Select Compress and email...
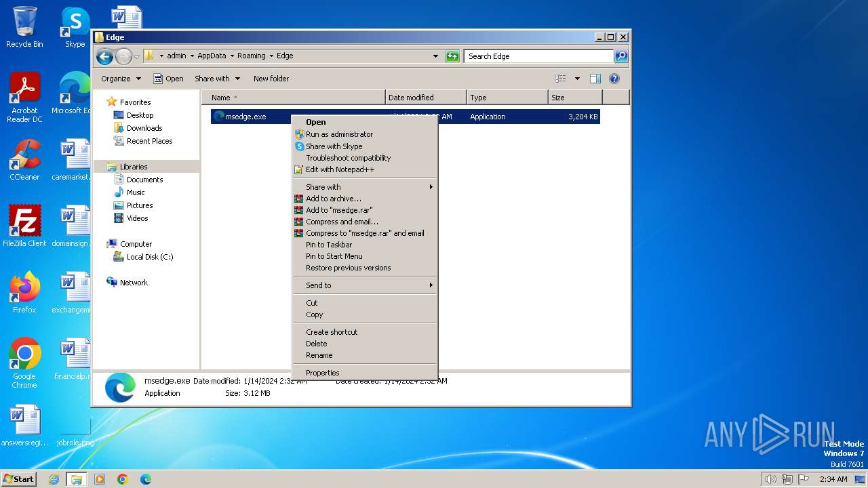Viewport: 868px width, 488px height. 365,222
